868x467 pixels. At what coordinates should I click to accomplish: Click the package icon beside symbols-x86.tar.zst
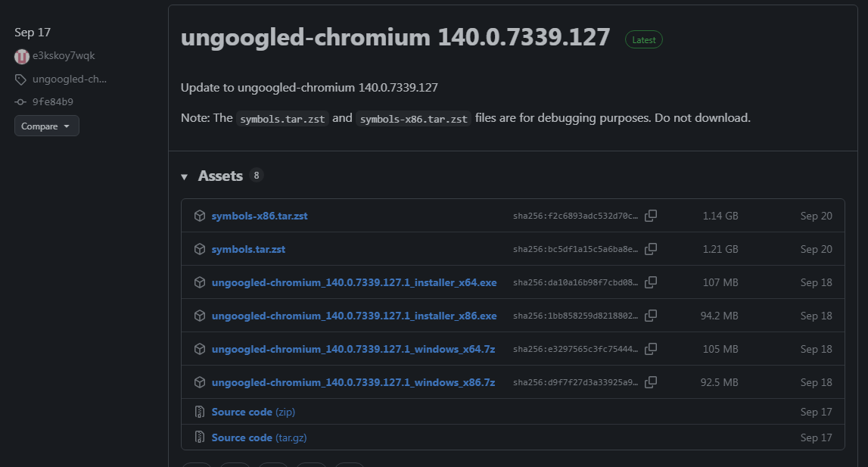coord(200,216)
